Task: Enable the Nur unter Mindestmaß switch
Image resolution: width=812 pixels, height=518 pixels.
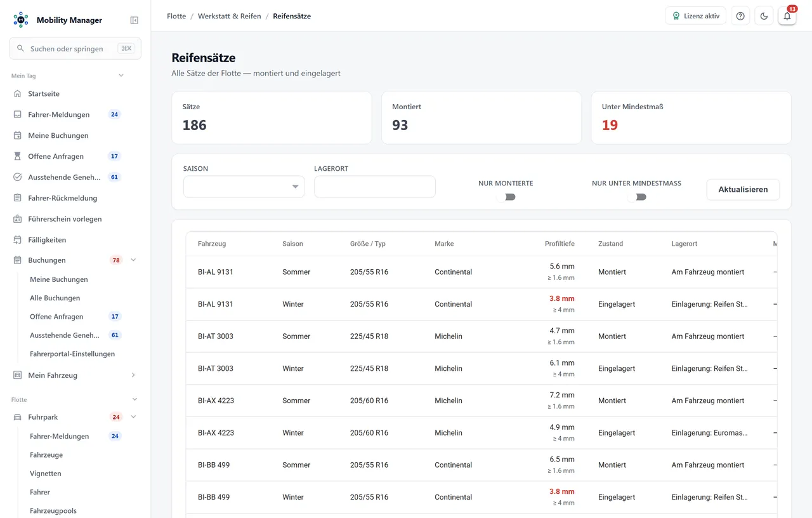Action: [637, 197]
